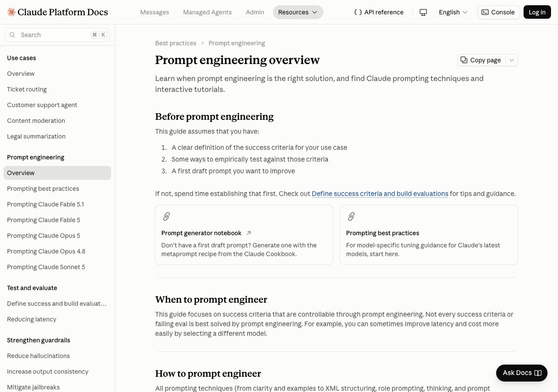Click the Best practices breadcrumb
558x392 pixels.
click(x=176, y=43)
